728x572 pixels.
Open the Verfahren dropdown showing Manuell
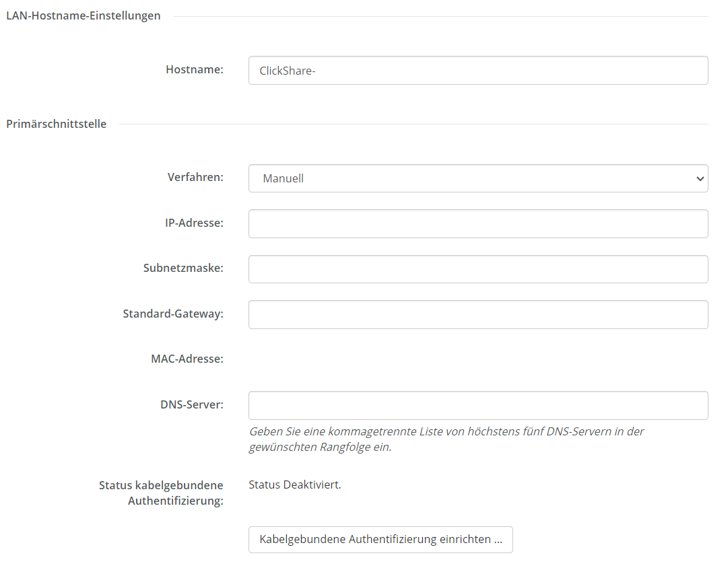(478, 178)
